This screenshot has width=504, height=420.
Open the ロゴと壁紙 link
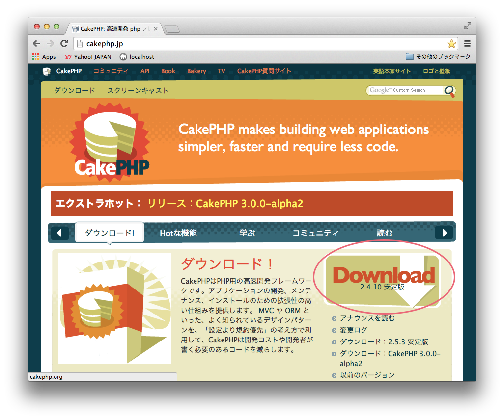coord(436,71)
